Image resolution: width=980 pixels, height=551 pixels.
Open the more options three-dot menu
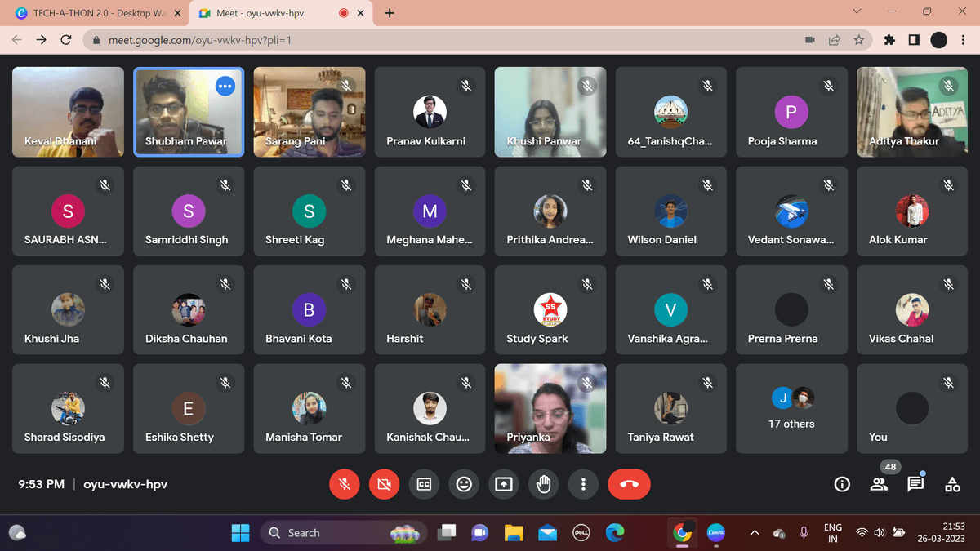(x=583, y=484)
